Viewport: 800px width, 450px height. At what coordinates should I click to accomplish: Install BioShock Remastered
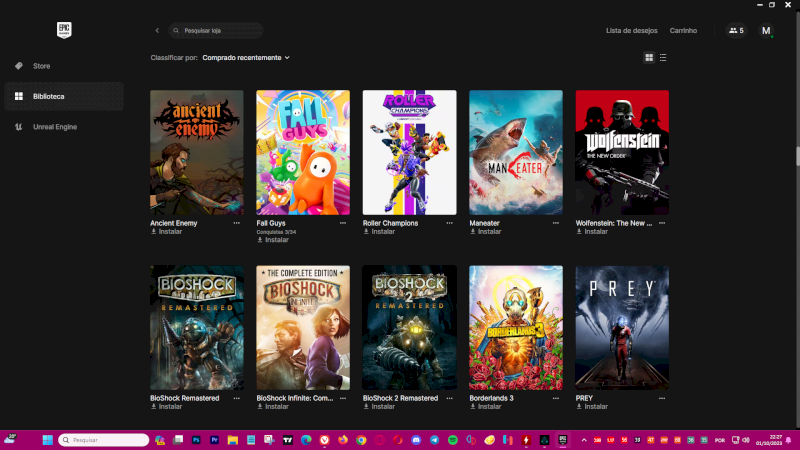point(166,407)
